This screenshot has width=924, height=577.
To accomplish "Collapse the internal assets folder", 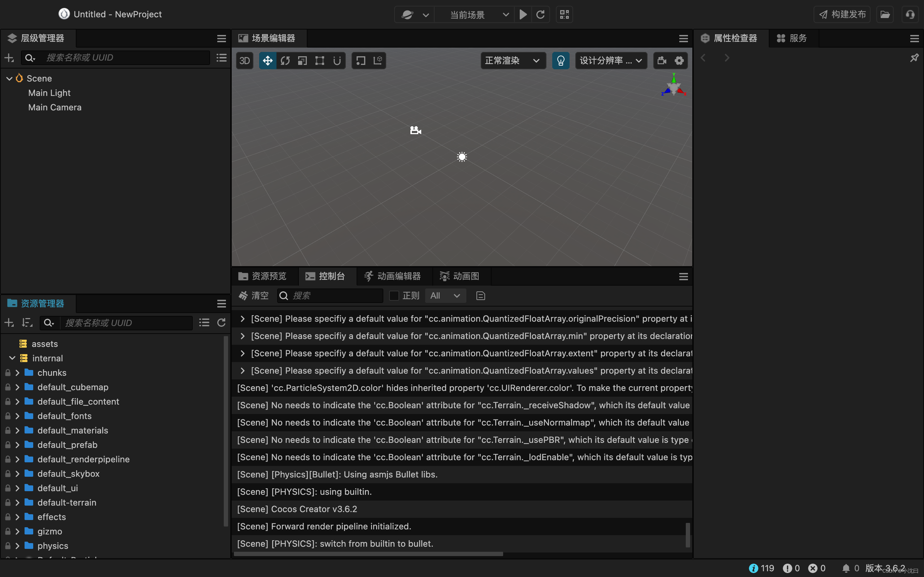I will [12, 358].
